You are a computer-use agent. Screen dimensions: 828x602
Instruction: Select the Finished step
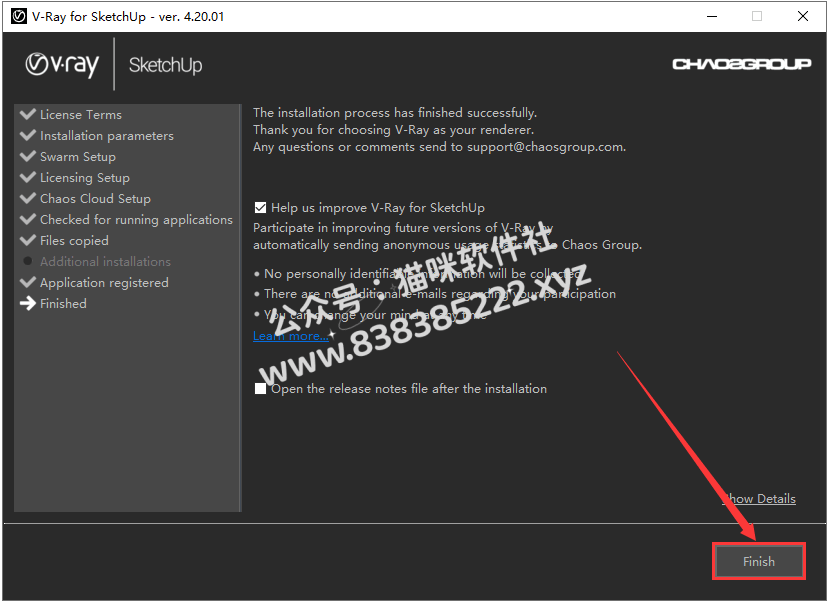click(63, 304)
